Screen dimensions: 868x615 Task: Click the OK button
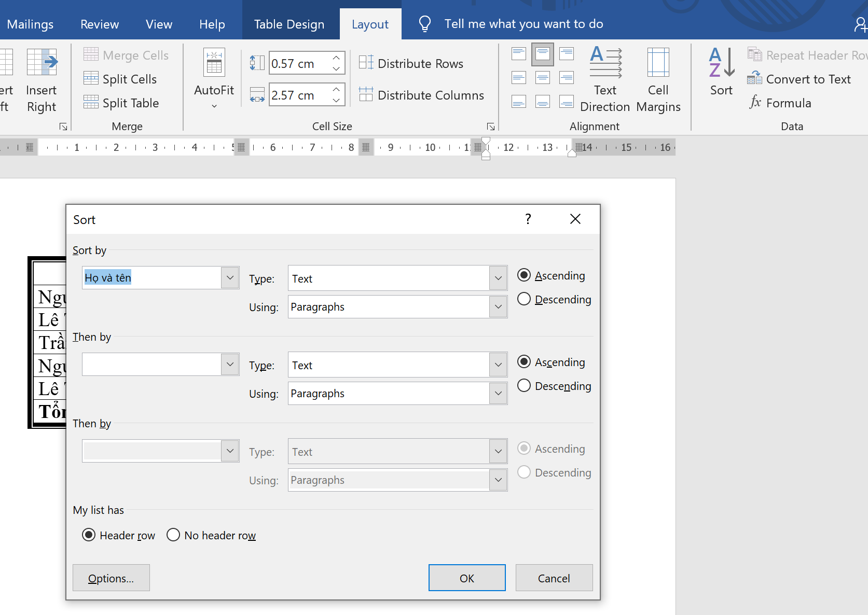467,578
